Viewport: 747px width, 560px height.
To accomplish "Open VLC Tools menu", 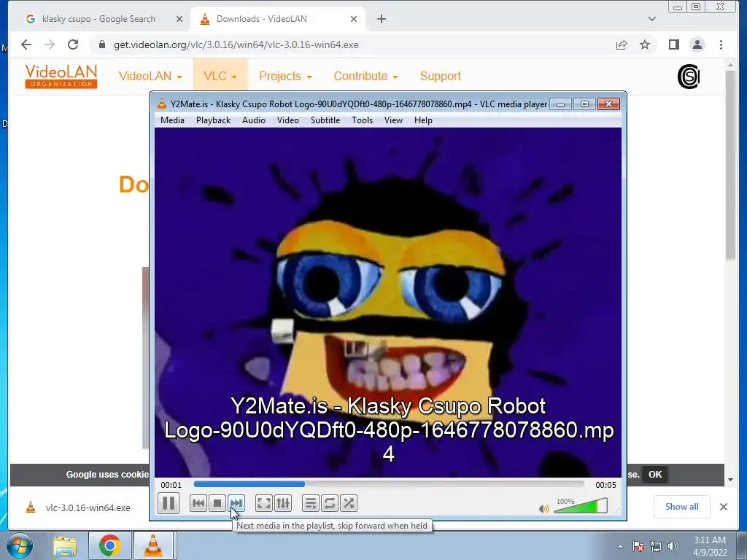I will point(362,120).
